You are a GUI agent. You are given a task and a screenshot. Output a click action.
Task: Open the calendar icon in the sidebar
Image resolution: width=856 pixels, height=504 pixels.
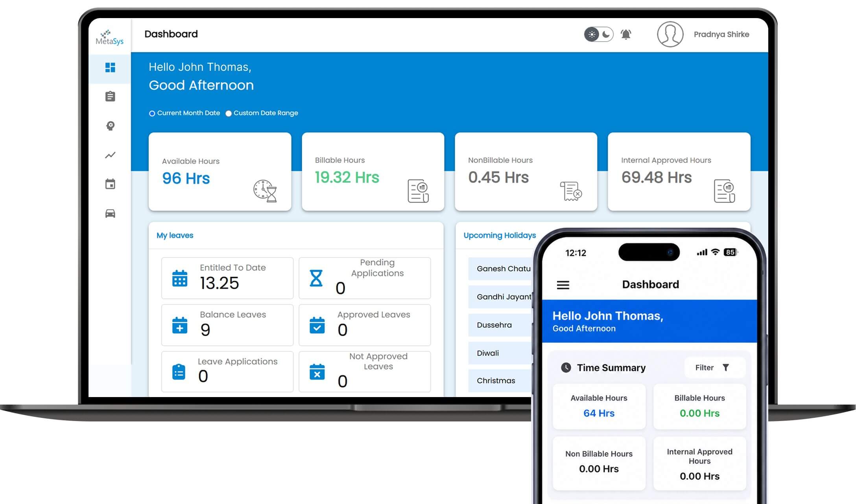110,184
